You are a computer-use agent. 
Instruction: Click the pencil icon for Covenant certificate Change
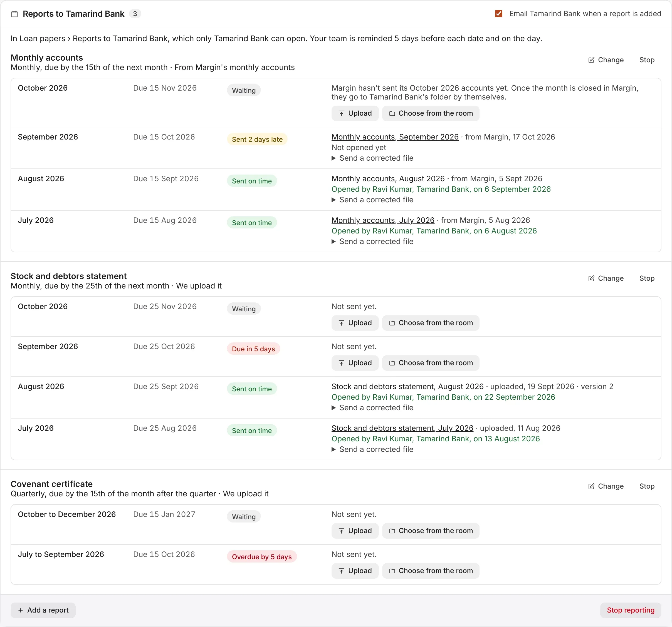(591, 486)
